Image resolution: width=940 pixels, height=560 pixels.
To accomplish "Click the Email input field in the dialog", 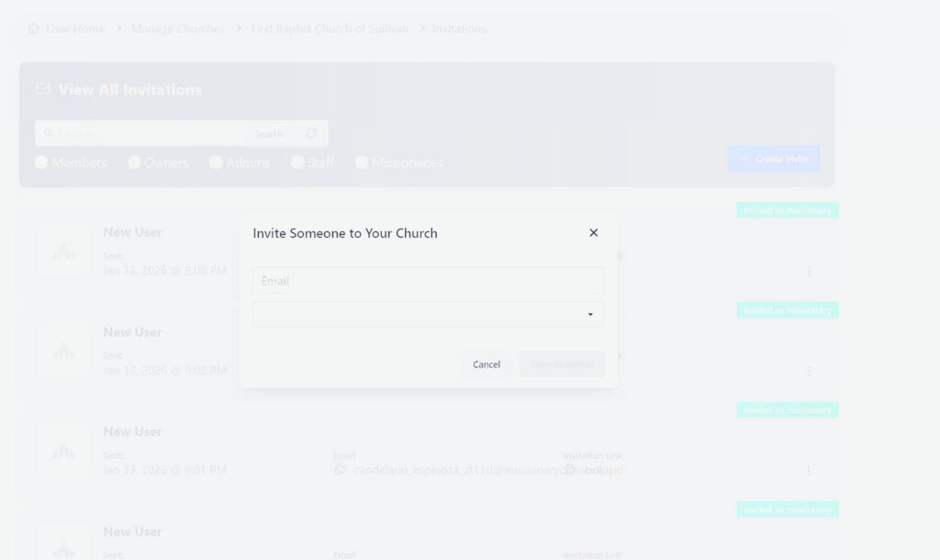I will (x=428, y=280).
